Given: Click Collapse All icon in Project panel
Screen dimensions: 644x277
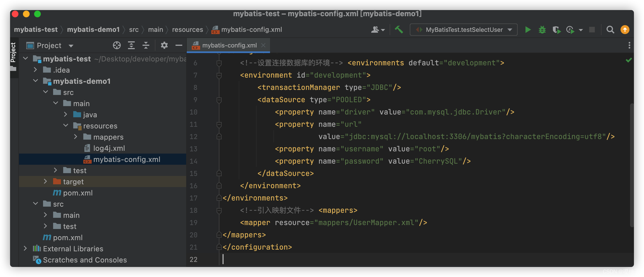Looking at the screenshot, I should [x=146, y=45].
